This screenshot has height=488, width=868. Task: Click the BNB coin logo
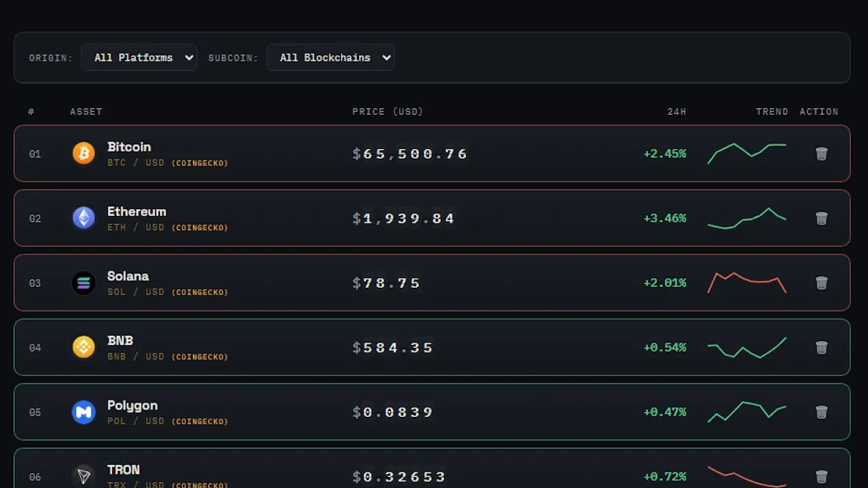[84, 347]
